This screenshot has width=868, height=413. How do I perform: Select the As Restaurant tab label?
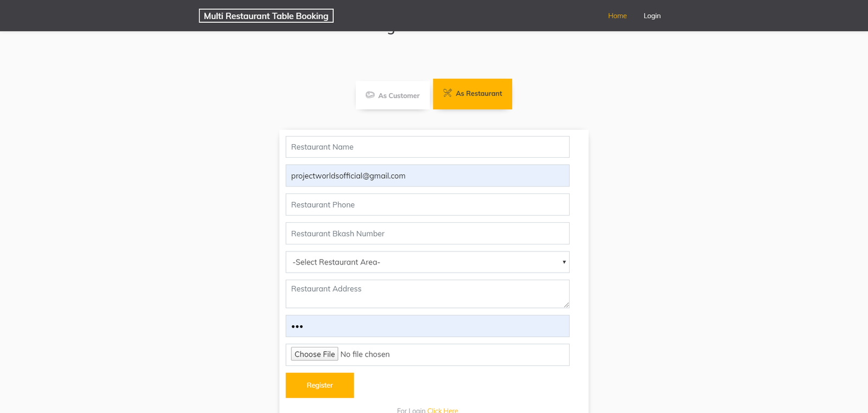pos(478,93)
